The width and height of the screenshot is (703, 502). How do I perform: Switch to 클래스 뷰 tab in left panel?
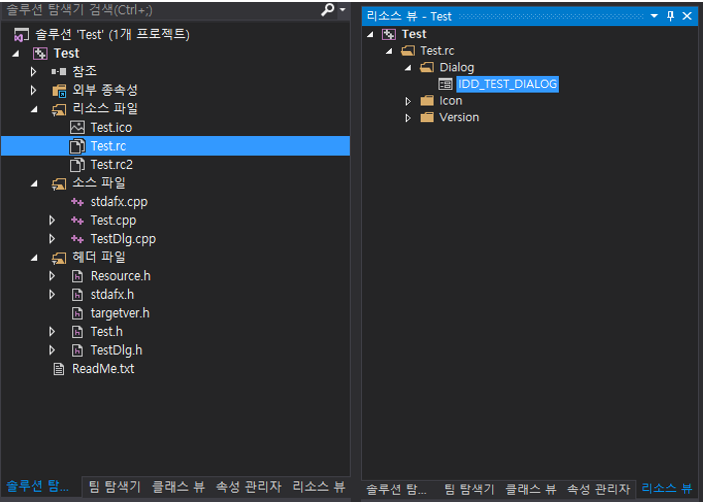tap(178, 486)
